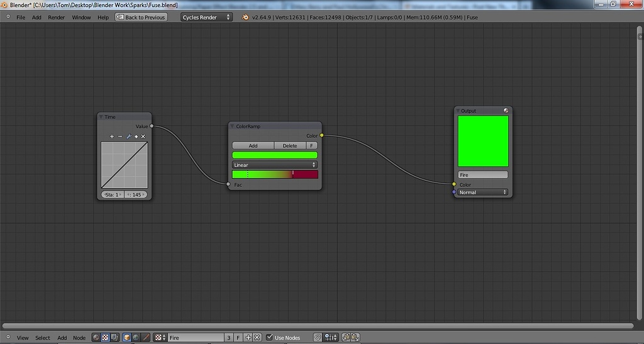The height and width of the screenshot is (344, 644).
Task: Open the Window menu
Action: [81, 17]
